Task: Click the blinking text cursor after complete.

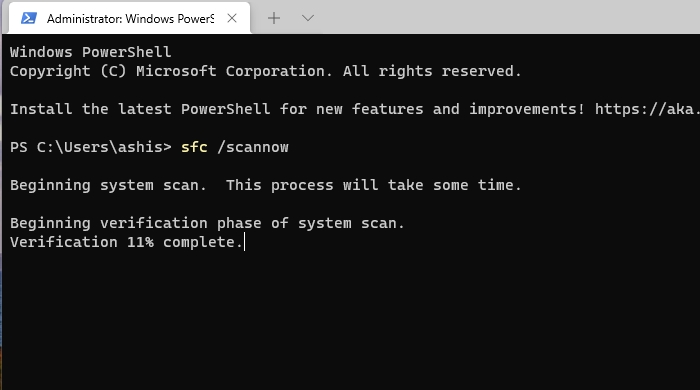Action: tap(245, 242)
